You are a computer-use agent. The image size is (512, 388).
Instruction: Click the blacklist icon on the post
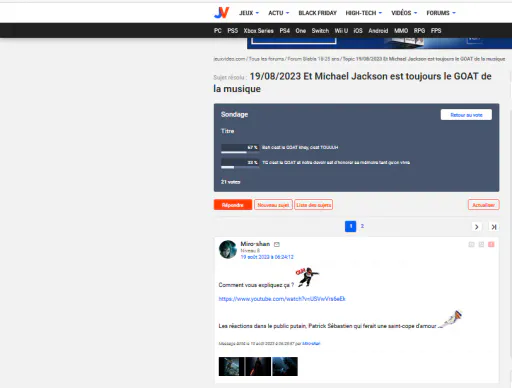pyautogui.click(x=481, y=245)
